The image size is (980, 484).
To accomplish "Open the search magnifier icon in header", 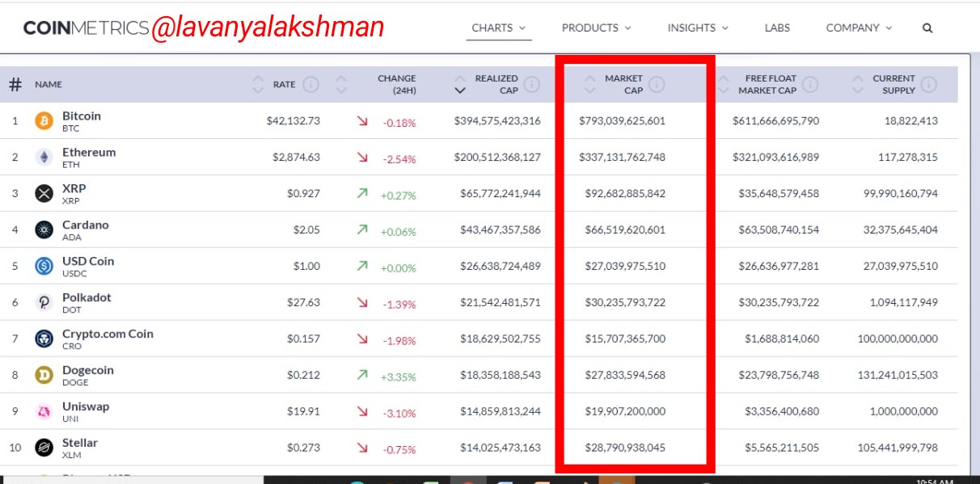I will pos(927,28).
